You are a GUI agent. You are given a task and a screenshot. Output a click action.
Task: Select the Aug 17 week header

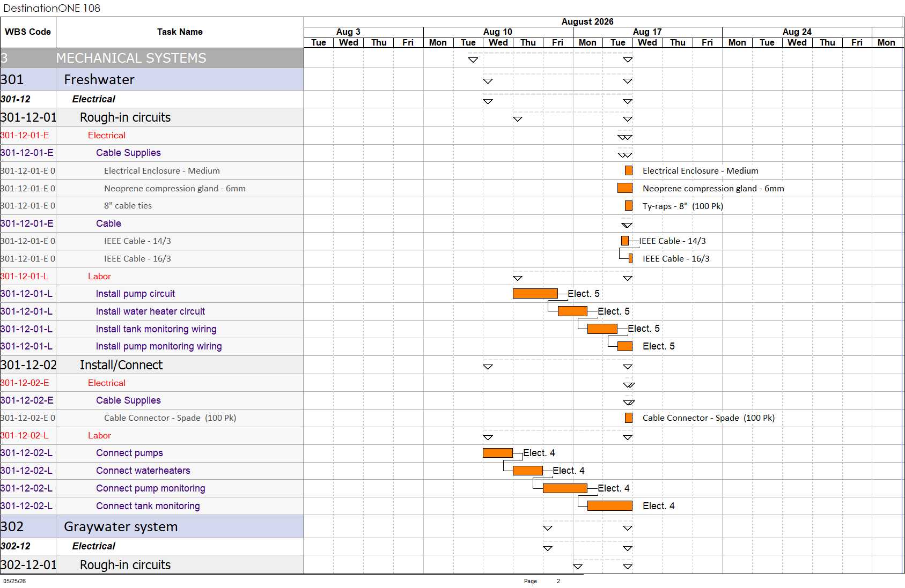point(648,32)
